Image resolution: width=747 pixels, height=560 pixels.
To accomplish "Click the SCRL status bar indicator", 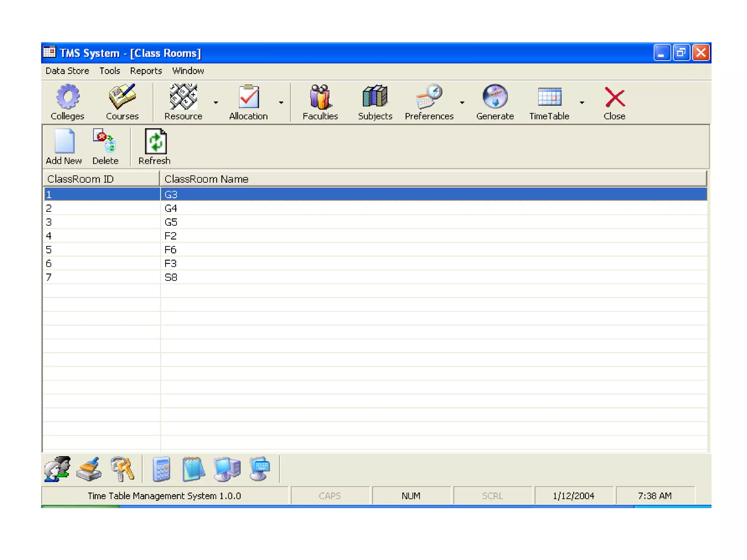I will [492, 496].
